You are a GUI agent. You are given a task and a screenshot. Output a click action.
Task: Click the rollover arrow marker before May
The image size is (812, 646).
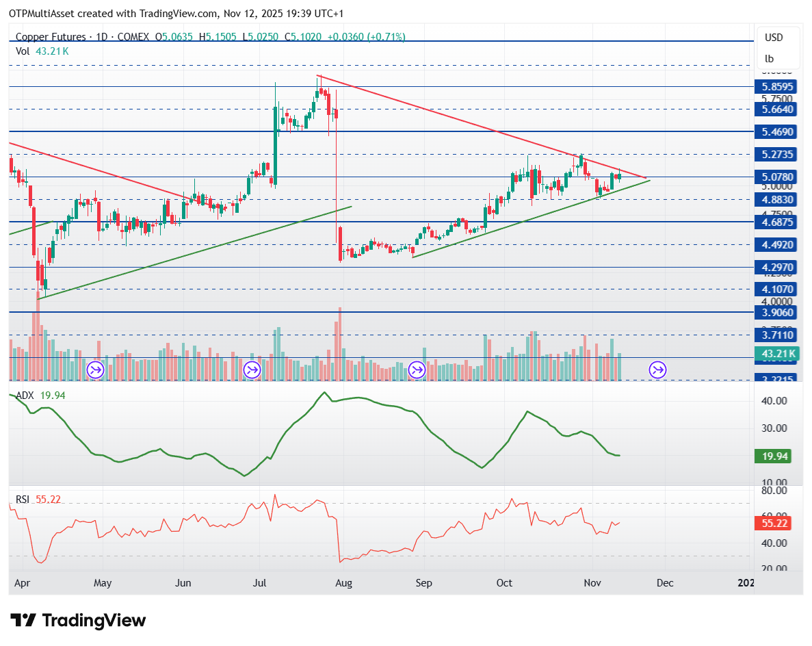(95, 370)
